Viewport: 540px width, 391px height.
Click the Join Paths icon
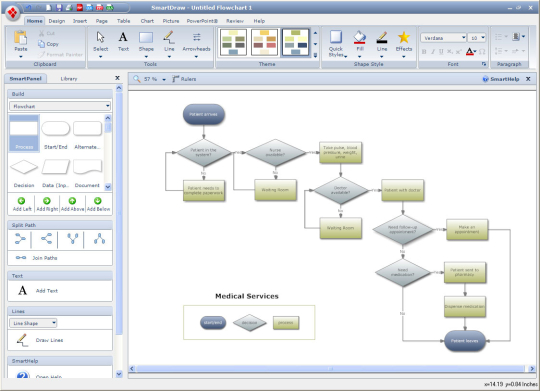(21, 258)
